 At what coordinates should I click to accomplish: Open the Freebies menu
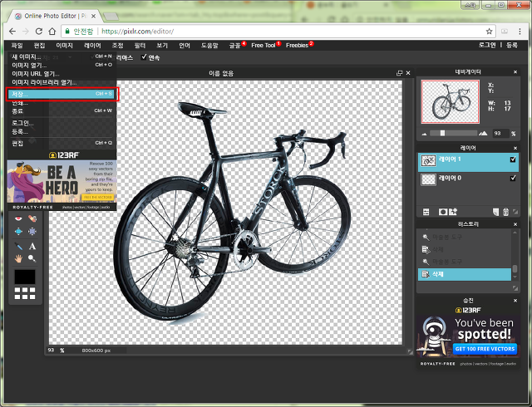(x=297, y=45)
